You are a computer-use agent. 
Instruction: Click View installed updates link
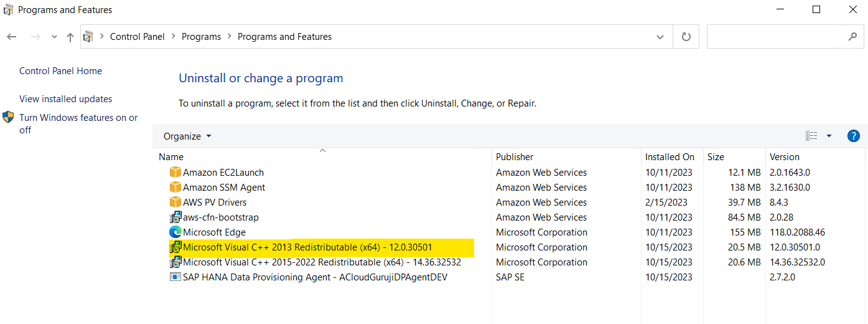coord(65,99)
